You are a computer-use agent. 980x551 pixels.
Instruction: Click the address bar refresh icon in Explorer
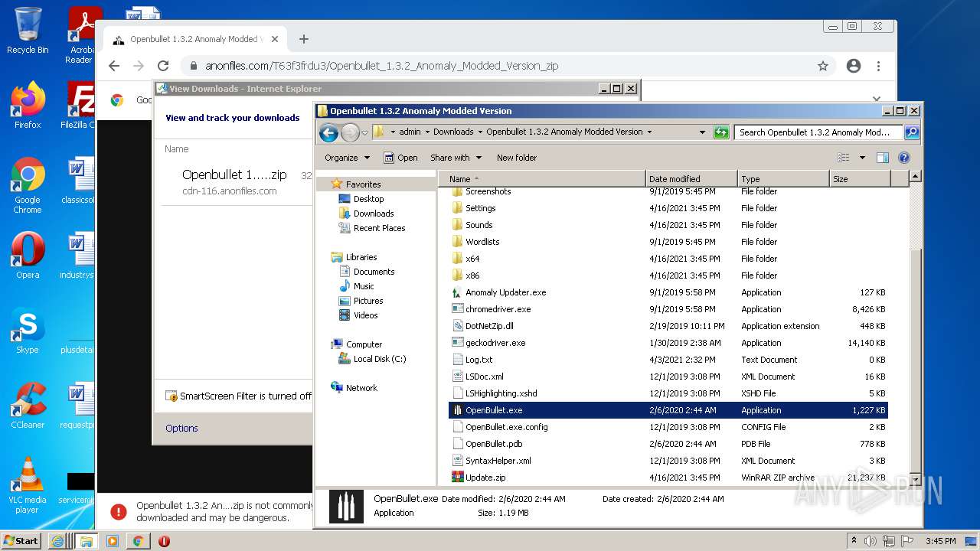click(x=721, y=132)
